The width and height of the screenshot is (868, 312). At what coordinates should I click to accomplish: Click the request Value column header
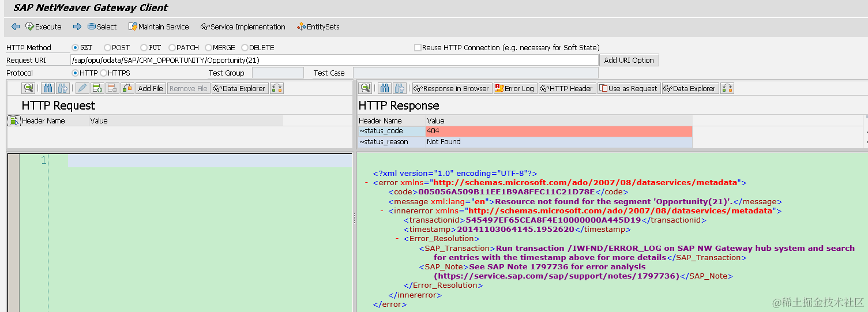pyautogui.click(x=186, y=121)
